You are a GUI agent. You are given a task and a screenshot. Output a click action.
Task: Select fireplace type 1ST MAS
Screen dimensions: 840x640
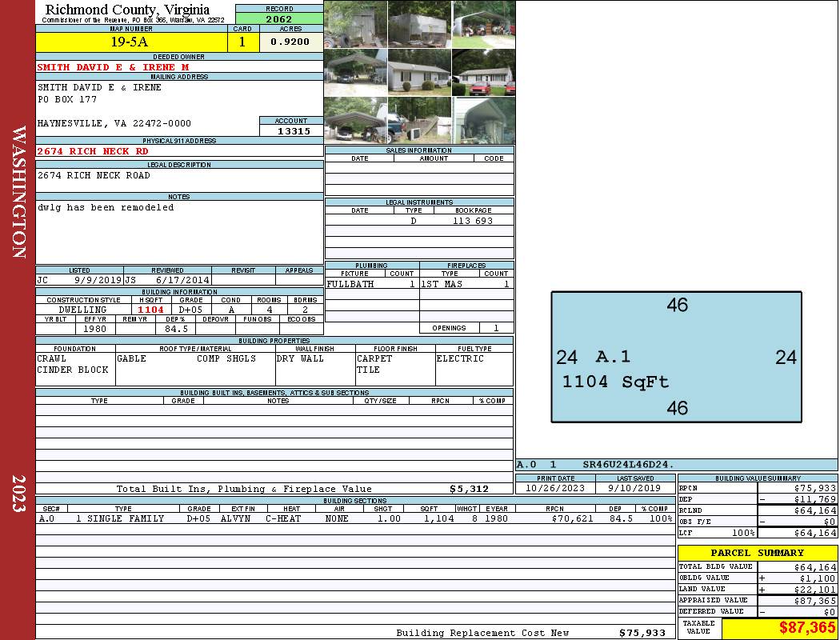(442, 284)
